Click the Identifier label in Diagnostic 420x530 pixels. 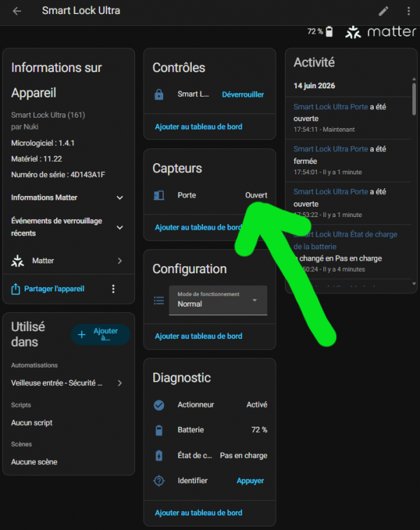192,481
